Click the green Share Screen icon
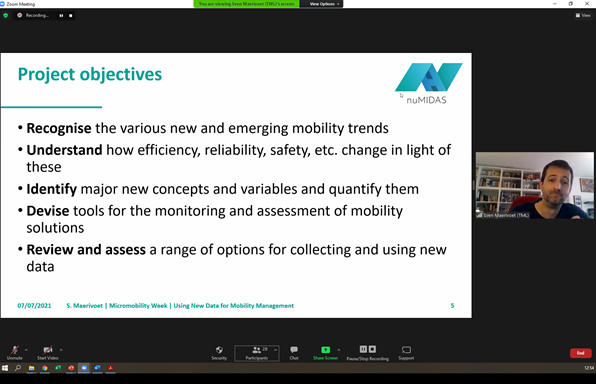Image resolution: width=596 pixels, height=384 pixels. [x=325, y=349]
